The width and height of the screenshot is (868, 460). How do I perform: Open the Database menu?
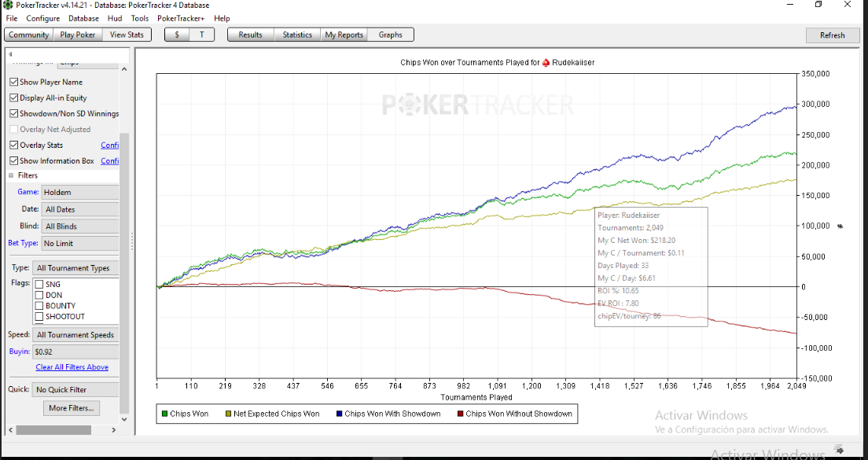pyautogui.click(x=83, y=18)
